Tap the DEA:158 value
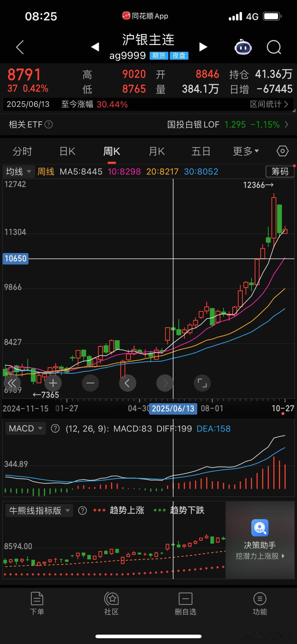 point(214,429)
